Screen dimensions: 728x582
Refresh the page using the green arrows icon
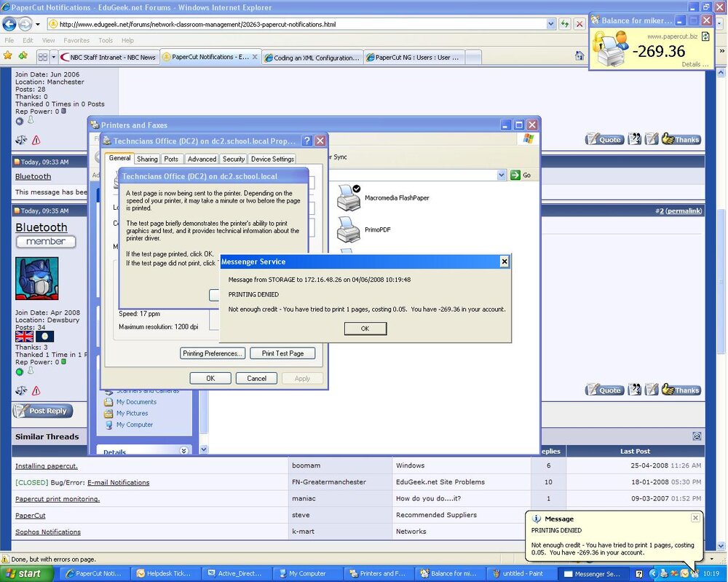565,24
